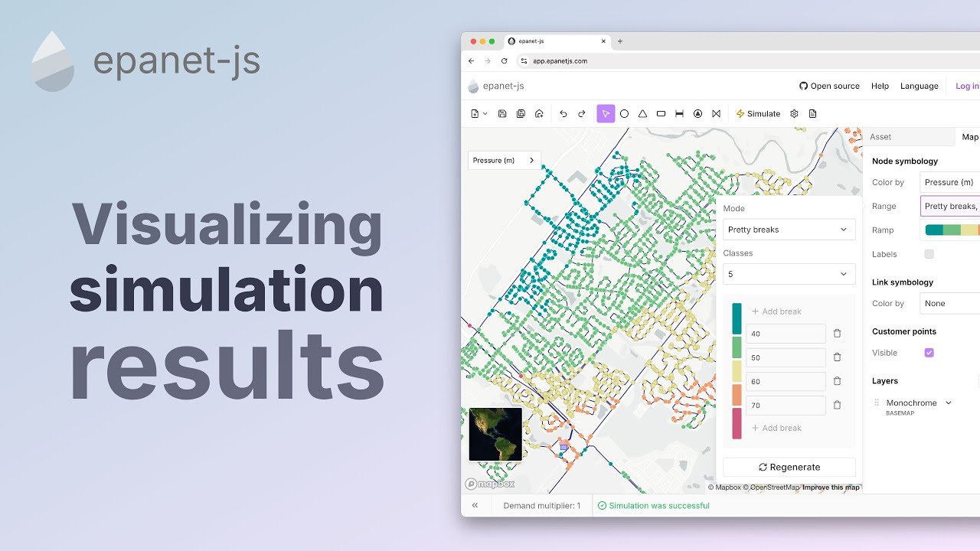Viewport: 980px width, 551px height.
Task: Select the valve tool
Action: 716,113
